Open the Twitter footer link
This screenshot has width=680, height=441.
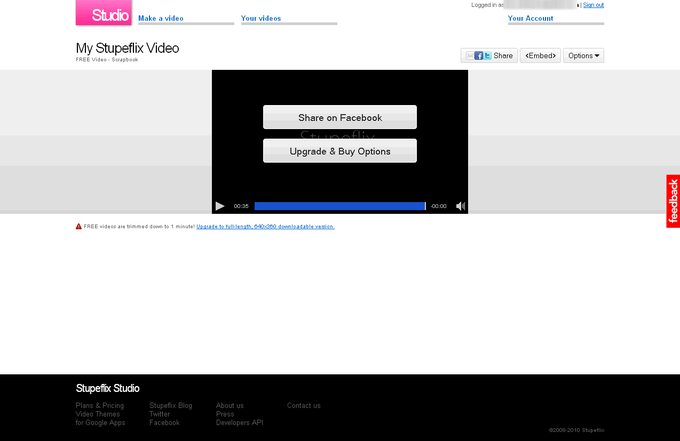[x=160, y=414]
